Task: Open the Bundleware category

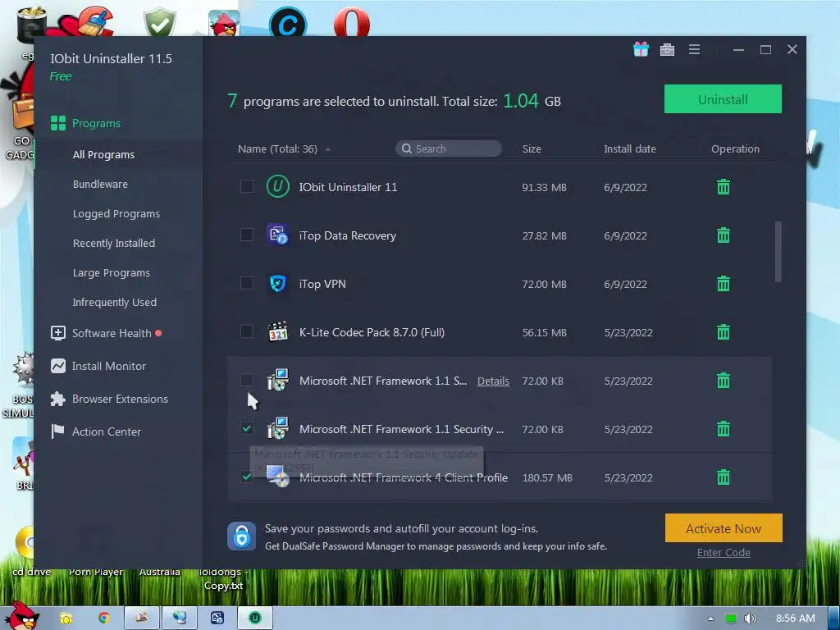Action: pos(100,184)
